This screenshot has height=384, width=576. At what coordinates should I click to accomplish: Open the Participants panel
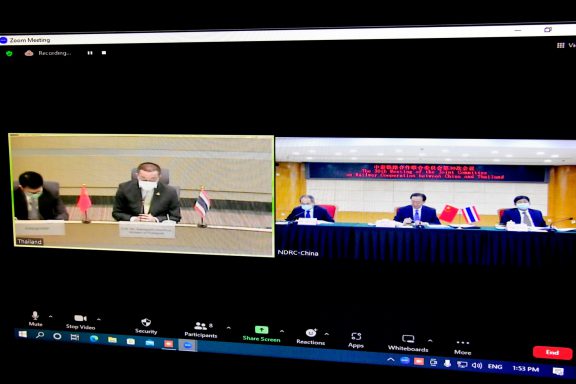tap(201, 330)
